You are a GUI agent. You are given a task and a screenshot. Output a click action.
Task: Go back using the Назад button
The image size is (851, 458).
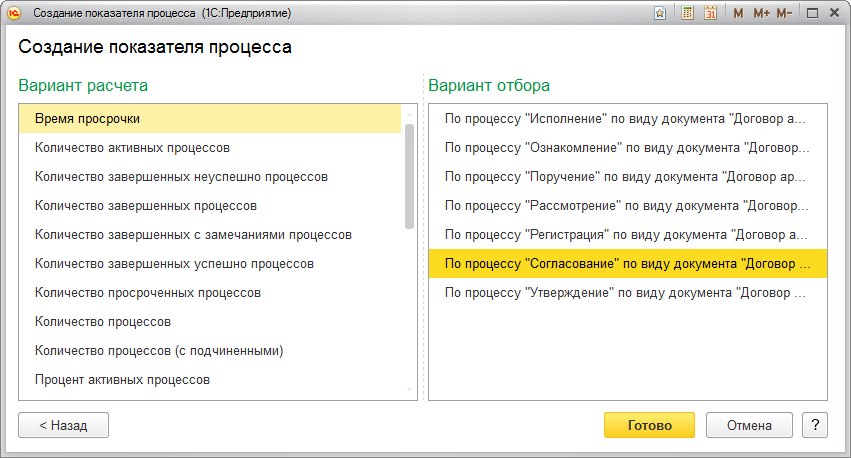[63, 425]
